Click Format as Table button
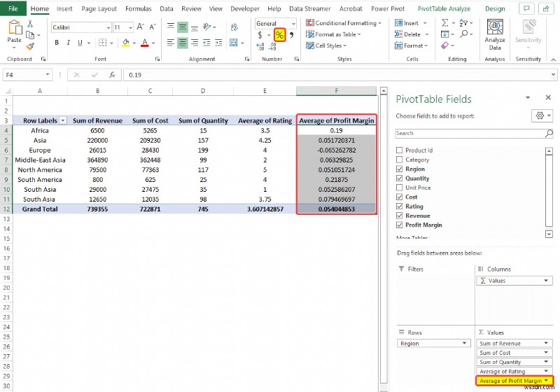 333,34
